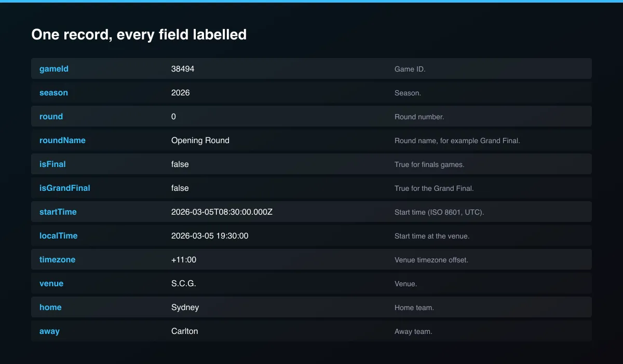The height and width of the screenshot is (364, 623).
Task: Click the heading "One record, every field labelled"
Action: tap(139, 35)
